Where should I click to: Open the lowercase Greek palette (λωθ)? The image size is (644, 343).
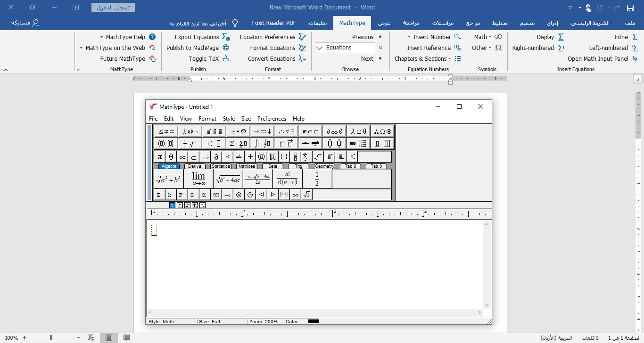pyautogui.click(x=358, y=131)
